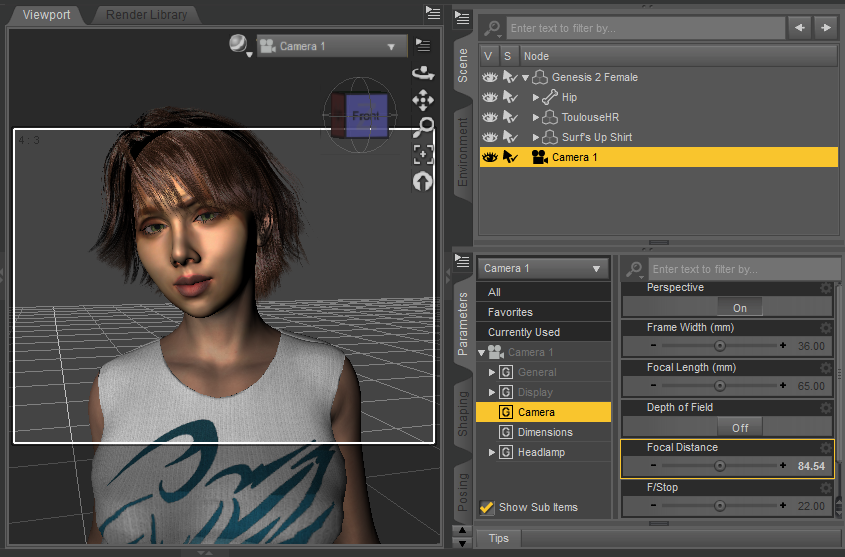Open viewport options menu icon beside camera selector
Image resolution: width=845 pixels, height=557 pixels.
pos(423,45)
